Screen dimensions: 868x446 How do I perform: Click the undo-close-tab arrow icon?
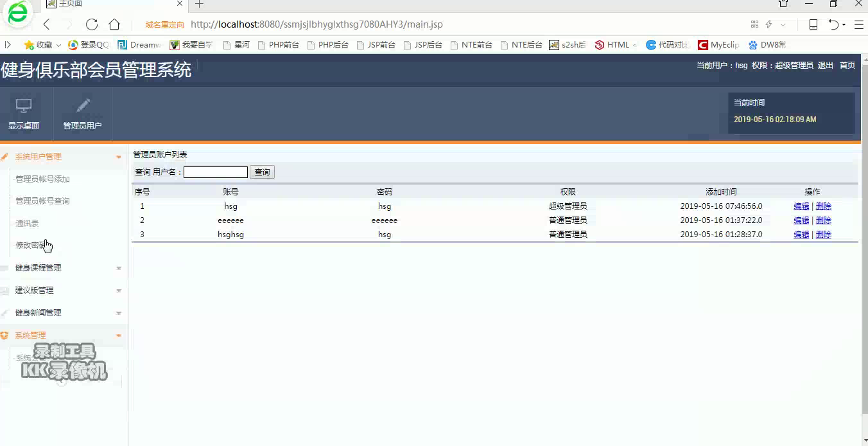coord(833,24)
